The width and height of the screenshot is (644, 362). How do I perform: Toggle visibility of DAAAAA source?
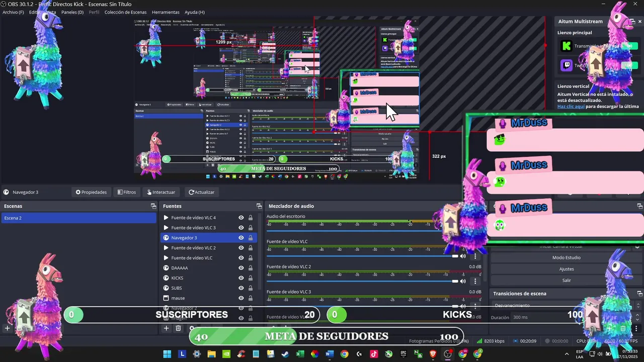(241, 268)
